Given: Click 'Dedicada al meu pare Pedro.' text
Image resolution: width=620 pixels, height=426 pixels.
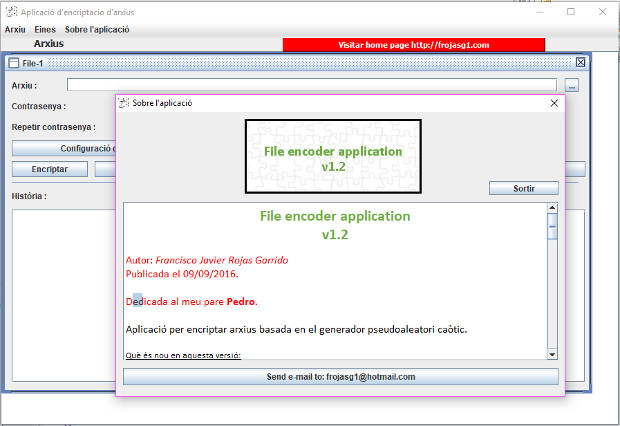Looking at the screenshot, I should pos(191,302).
